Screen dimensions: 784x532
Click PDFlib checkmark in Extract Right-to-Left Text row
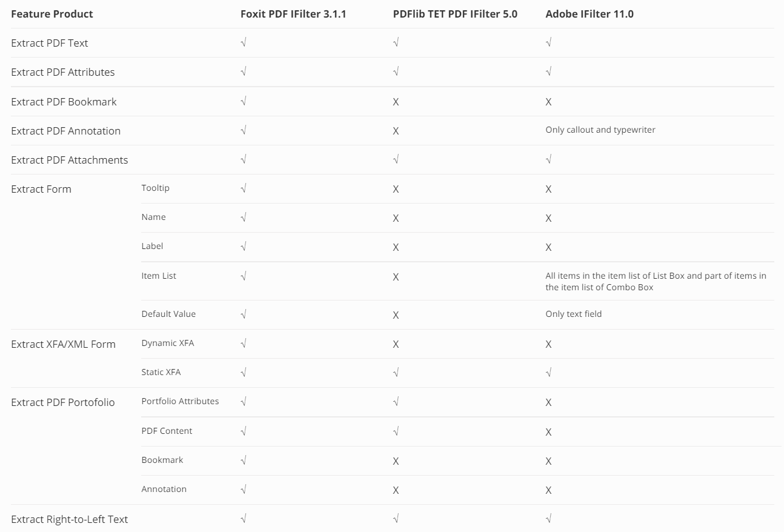coord(396,519)
